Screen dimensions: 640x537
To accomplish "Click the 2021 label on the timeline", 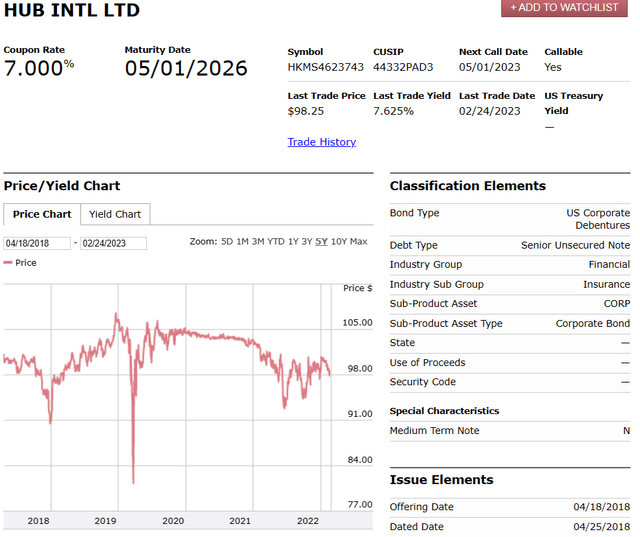I will 240,521.
